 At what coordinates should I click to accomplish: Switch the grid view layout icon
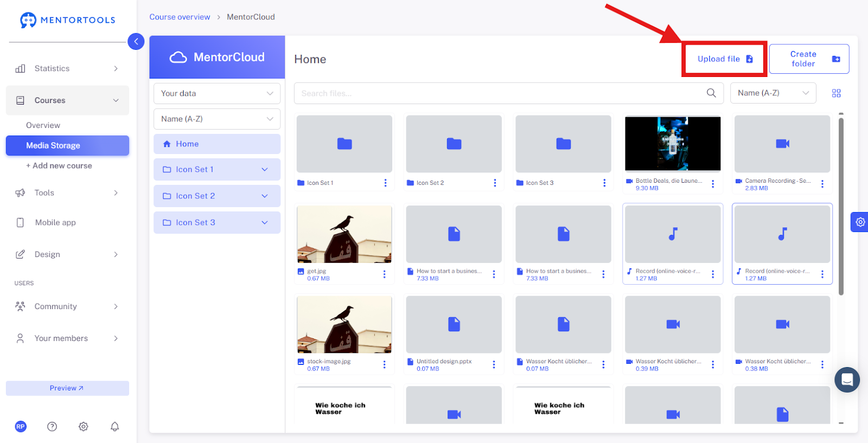836,93
